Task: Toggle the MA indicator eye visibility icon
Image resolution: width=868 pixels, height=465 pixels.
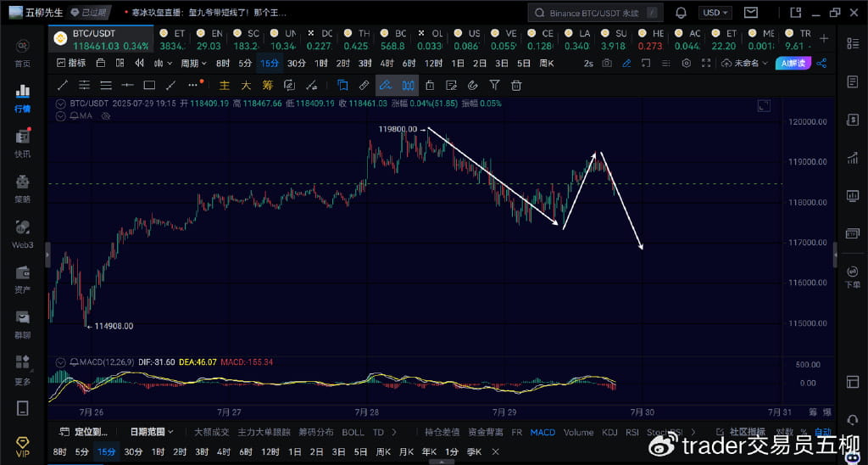Action: 106,116
